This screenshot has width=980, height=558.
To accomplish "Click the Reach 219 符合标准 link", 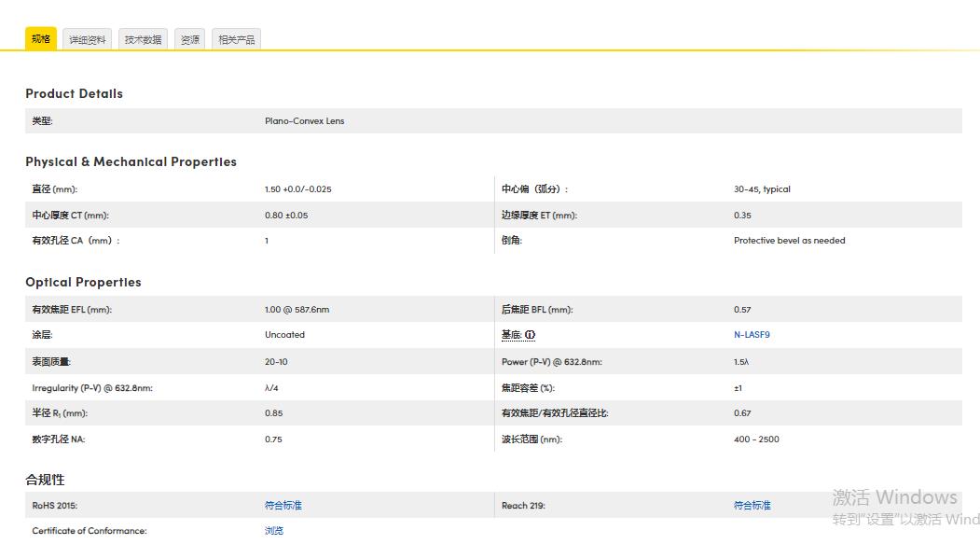I will coord(752,506).
